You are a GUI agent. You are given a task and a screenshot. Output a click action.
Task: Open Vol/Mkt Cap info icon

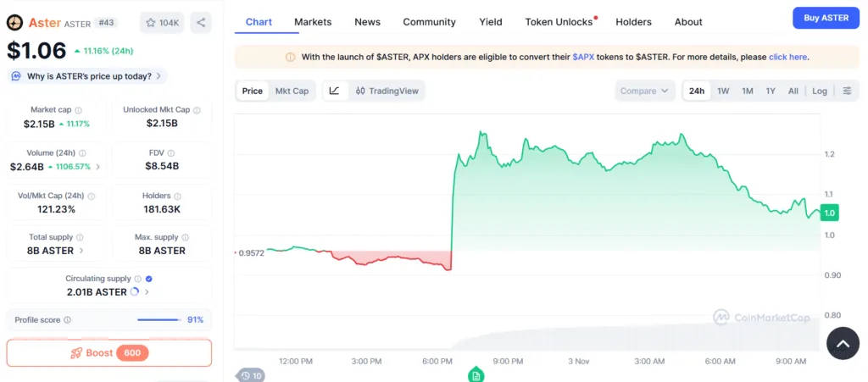pos(92,196)
